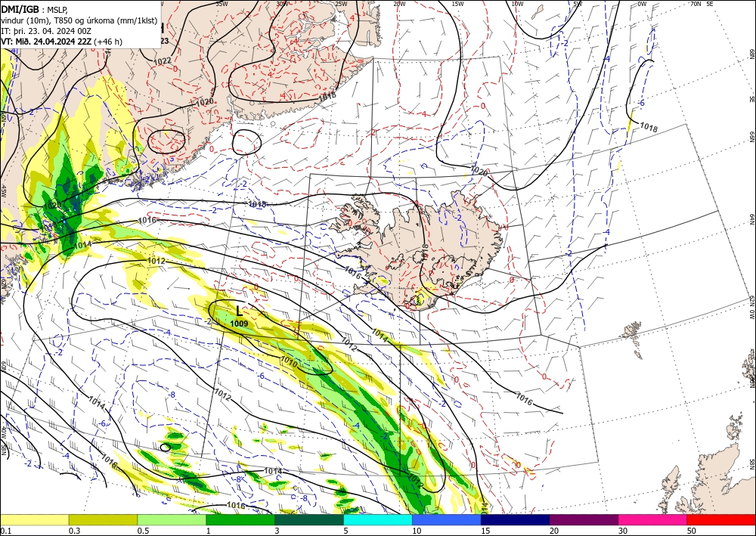Image resolution: width=756 pixels, height=536 pixels.
Task: Click the '0.5' legend value
Action: (x=143, y=531)
